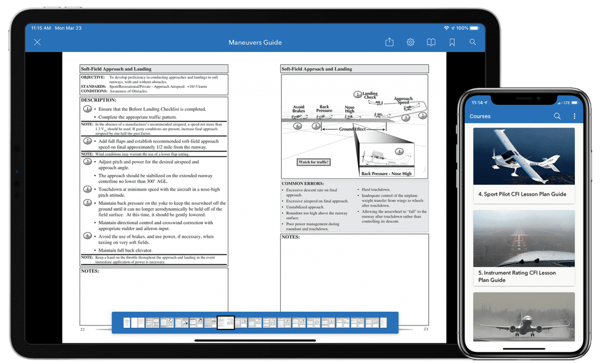
Task: Open the 4. Sport Pilot CFI Lesson Plan Guide
Action: (x=523, y=193)
